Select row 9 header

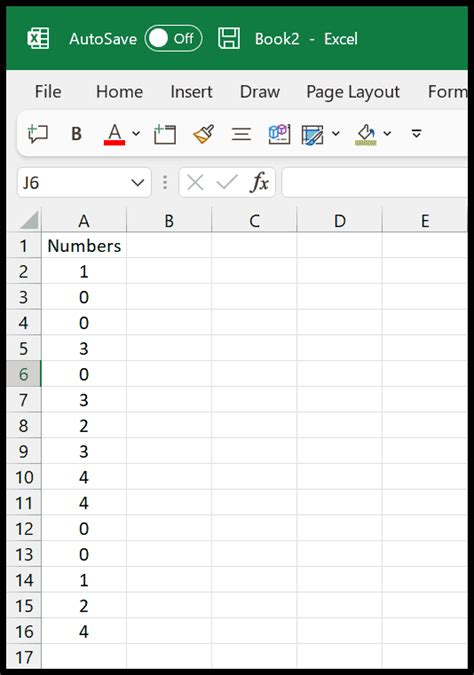tap(24, 452)
